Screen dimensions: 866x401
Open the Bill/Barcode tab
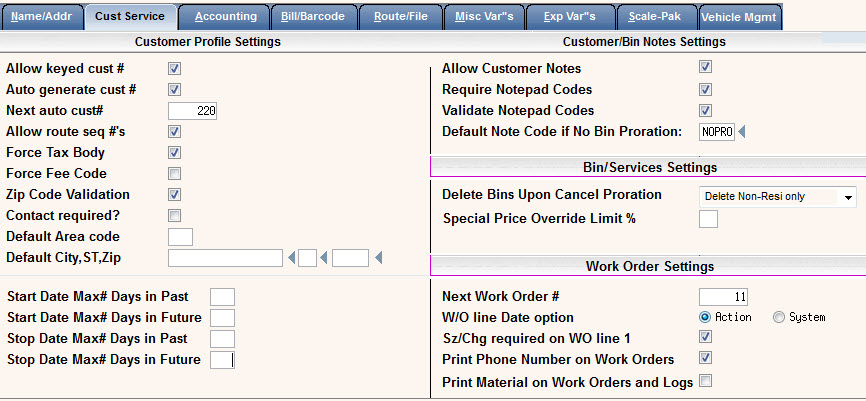(313, 17)
